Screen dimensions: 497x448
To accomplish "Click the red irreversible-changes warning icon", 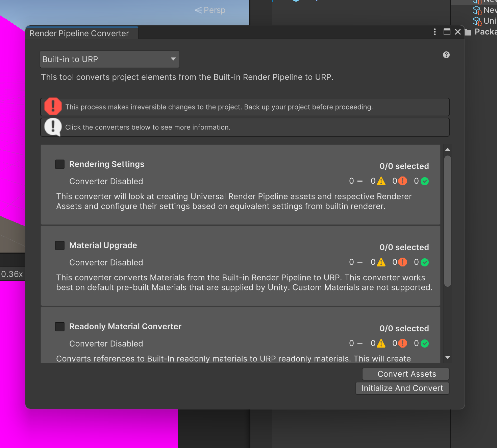I will [53, 107].
